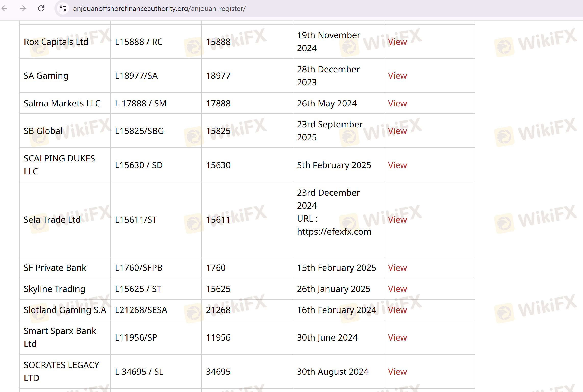Select the company name 'SA Gaming'
The image size is (583, 392).
tap(46, 76)
